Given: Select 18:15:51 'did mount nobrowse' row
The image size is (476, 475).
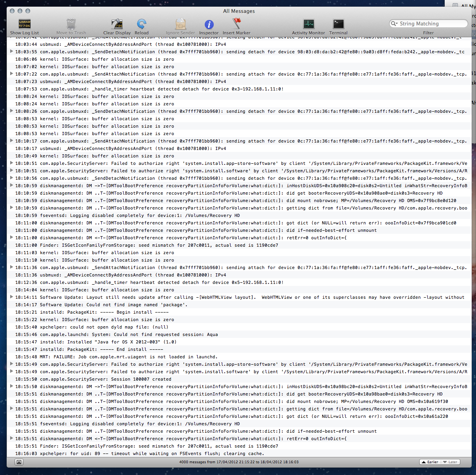Looking at the screenshot, I should (239, 401).
